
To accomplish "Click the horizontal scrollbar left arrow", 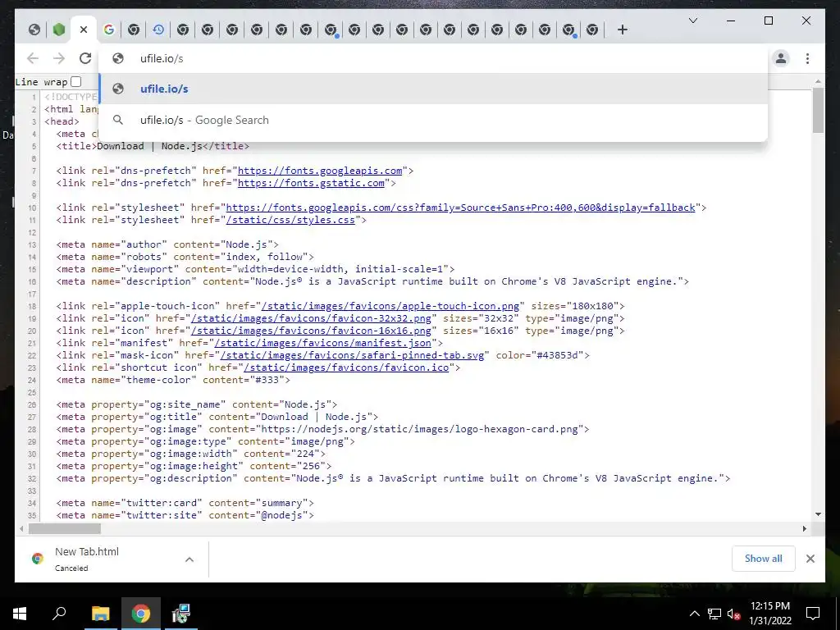I will coord(21,529).
